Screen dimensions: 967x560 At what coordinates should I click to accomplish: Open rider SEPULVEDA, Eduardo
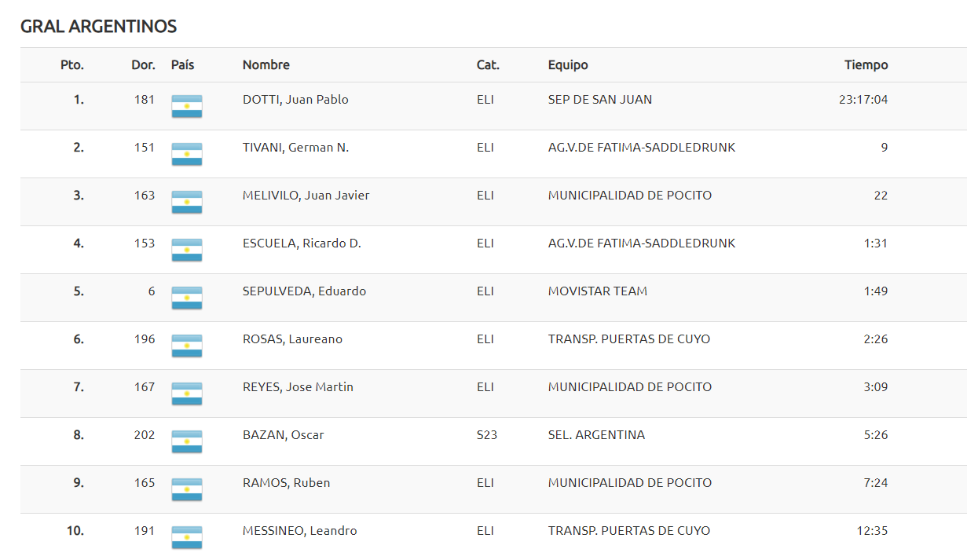coord(304,291)
